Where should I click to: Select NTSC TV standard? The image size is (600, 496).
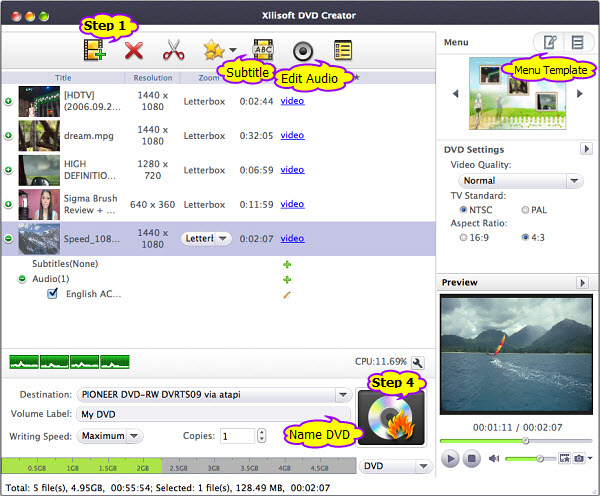click(463, 210)
